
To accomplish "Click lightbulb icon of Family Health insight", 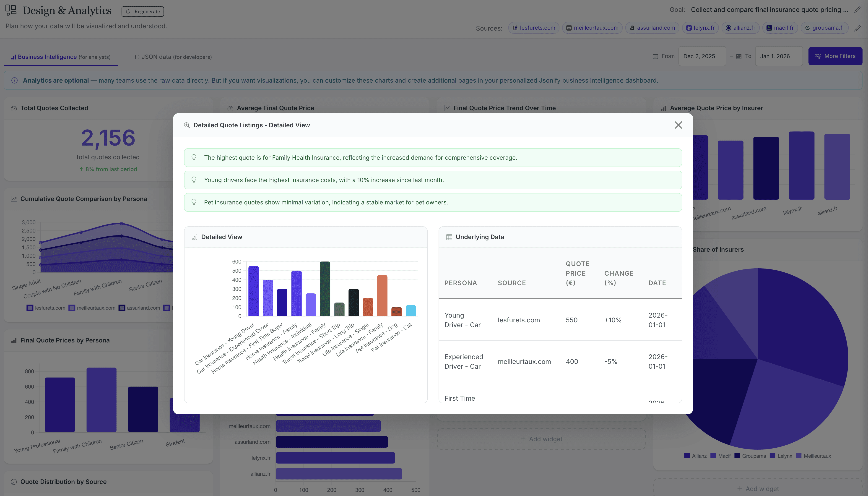I will coord(194,157).
